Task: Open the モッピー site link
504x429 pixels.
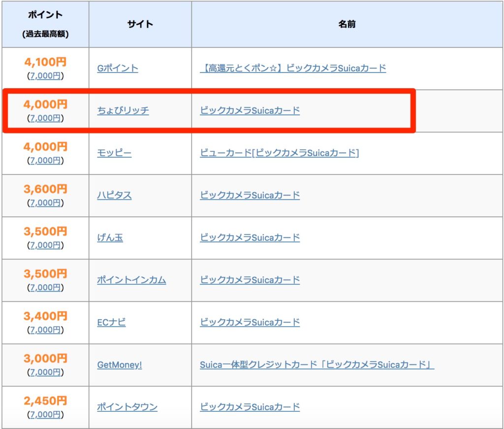Action: [114, 153]
